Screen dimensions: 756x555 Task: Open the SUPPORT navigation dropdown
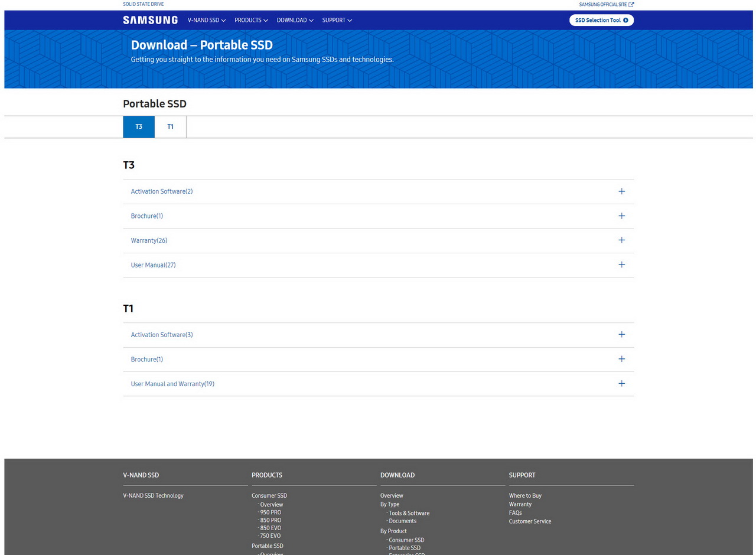tap(337, 20)
